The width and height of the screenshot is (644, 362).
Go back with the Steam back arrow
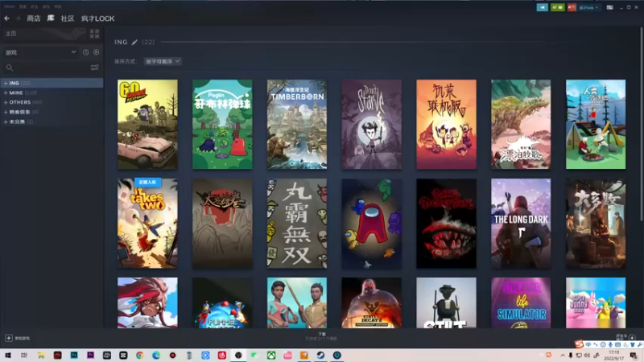pyautogui.click(x=6, y=19)
